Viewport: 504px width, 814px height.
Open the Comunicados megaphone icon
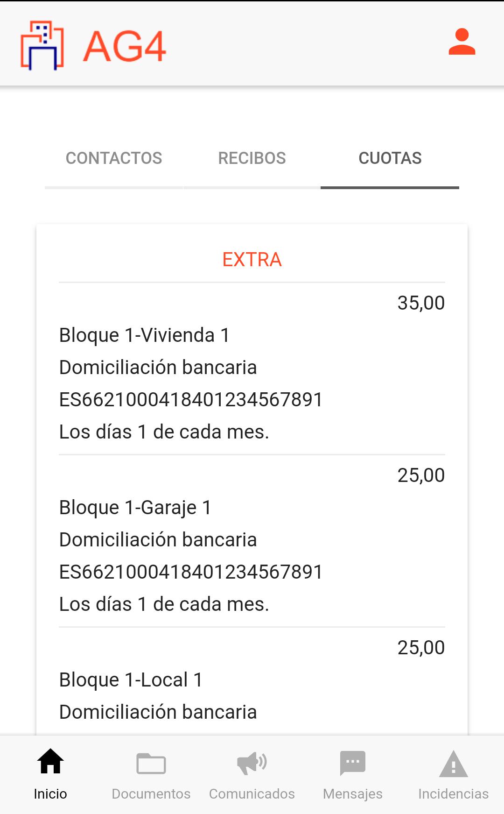click(x=252, y=763)
